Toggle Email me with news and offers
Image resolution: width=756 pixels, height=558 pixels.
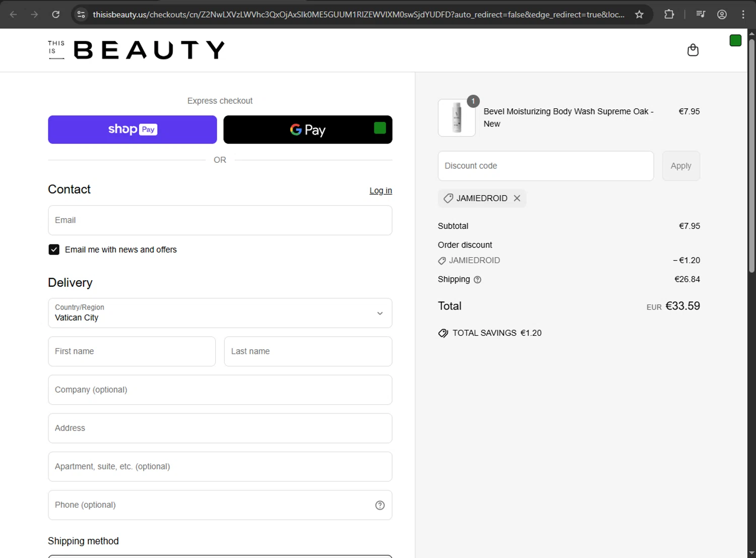click(54, 250)
